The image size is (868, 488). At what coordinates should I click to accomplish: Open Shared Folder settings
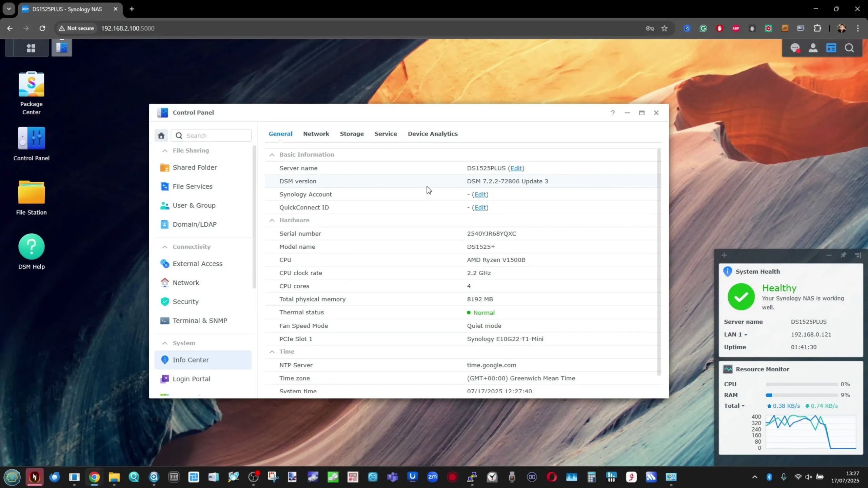tap(203, 167)
